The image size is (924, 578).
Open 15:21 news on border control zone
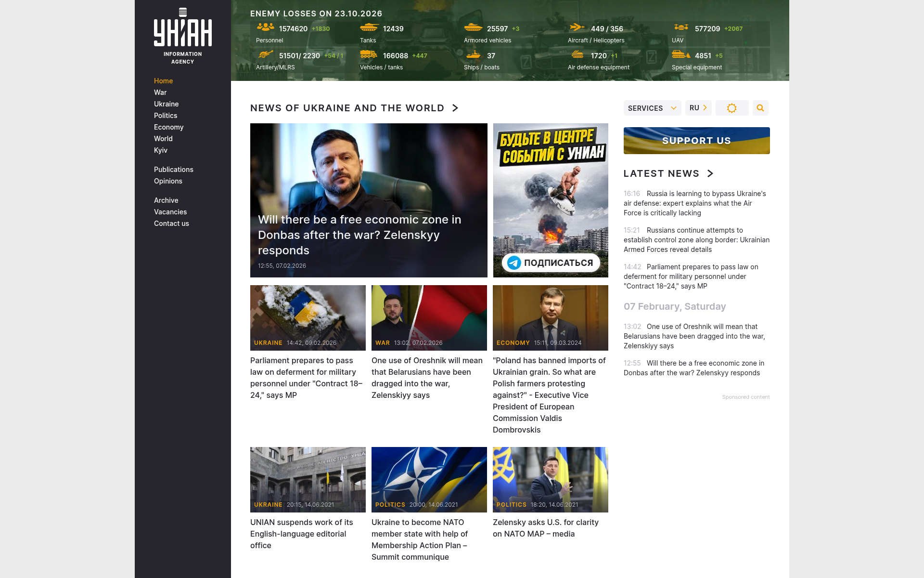pyautogui.click(x=696, y=240)
